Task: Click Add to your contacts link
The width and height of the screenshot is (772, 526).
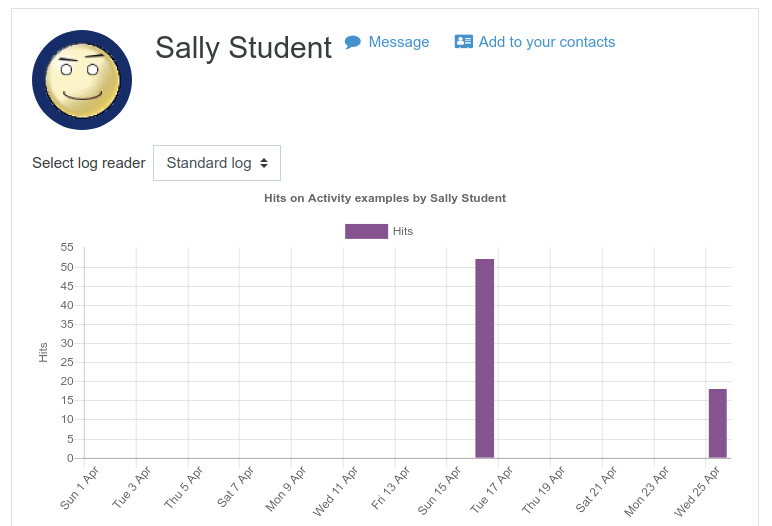Action: [x=547, y=42]
